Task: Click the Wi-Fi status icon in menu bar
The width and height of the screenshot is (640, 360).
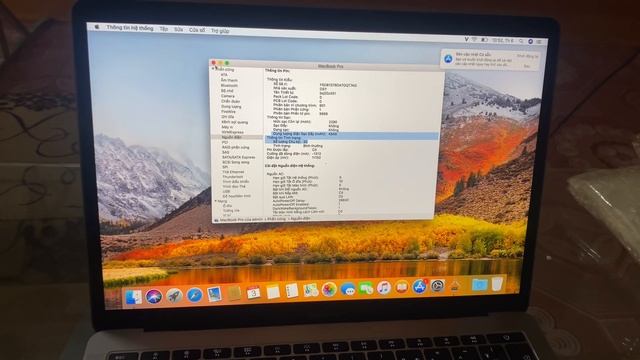Action: point(475,40)
